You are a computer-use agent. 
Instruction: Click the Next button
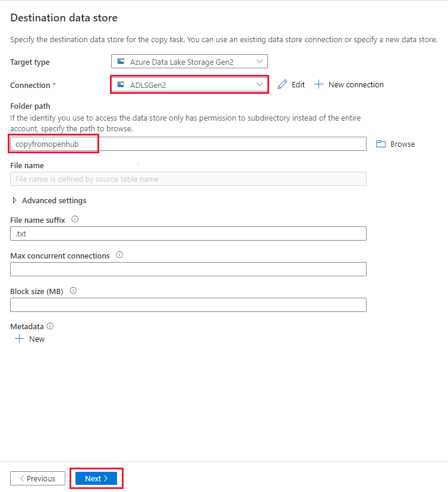pos(96,478)
